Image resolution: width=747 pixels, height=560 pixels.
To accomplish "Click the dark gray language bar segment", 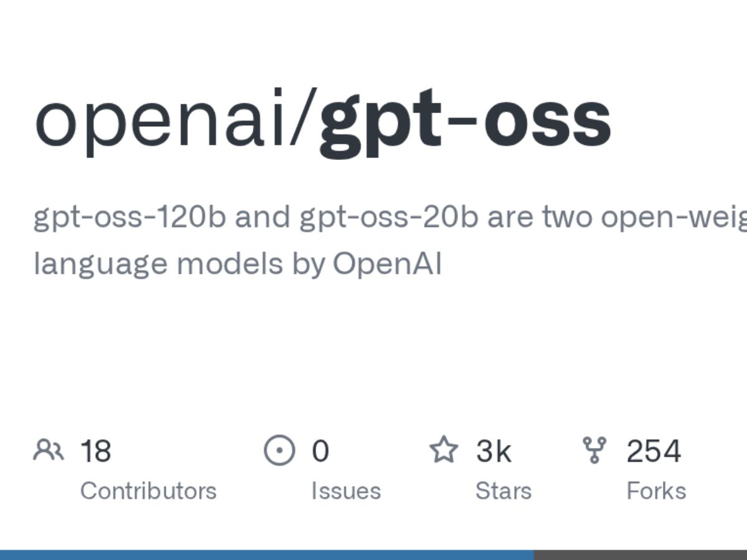I will point(640,554).
